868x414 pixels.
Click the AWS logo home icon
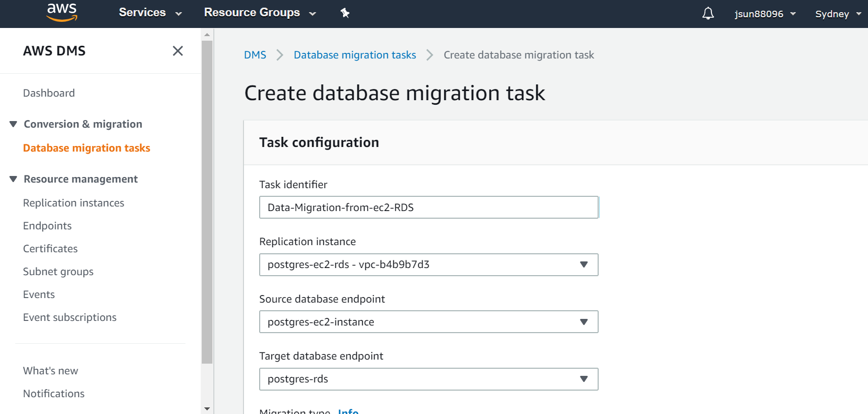[x=61, y=13]
